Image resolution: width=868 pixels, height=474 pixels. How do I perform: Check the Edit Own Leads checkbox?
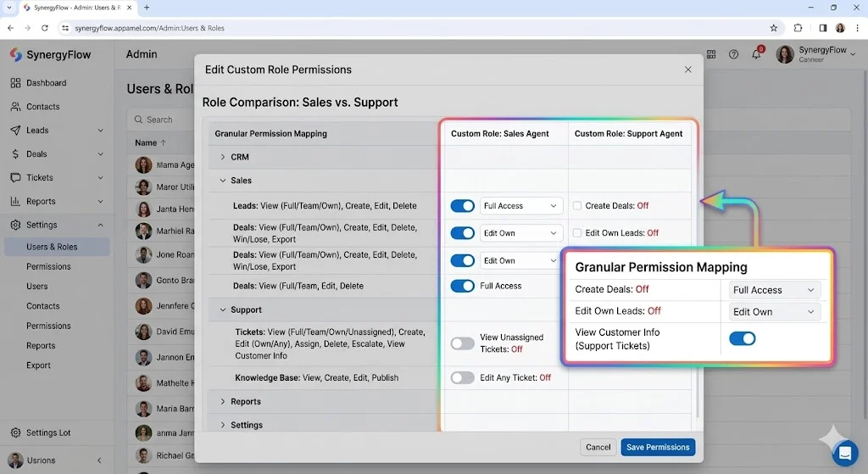click(x=577, y=233)
